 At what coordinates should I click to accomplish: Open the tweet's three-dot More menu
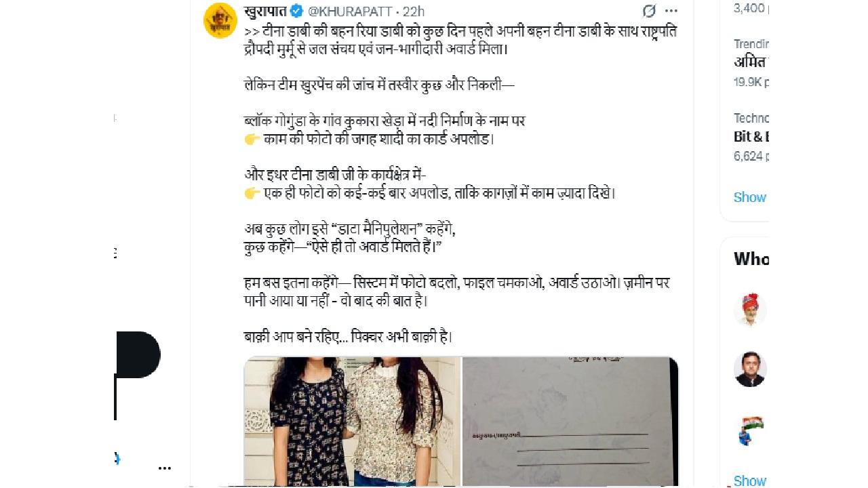click(671, 12)
